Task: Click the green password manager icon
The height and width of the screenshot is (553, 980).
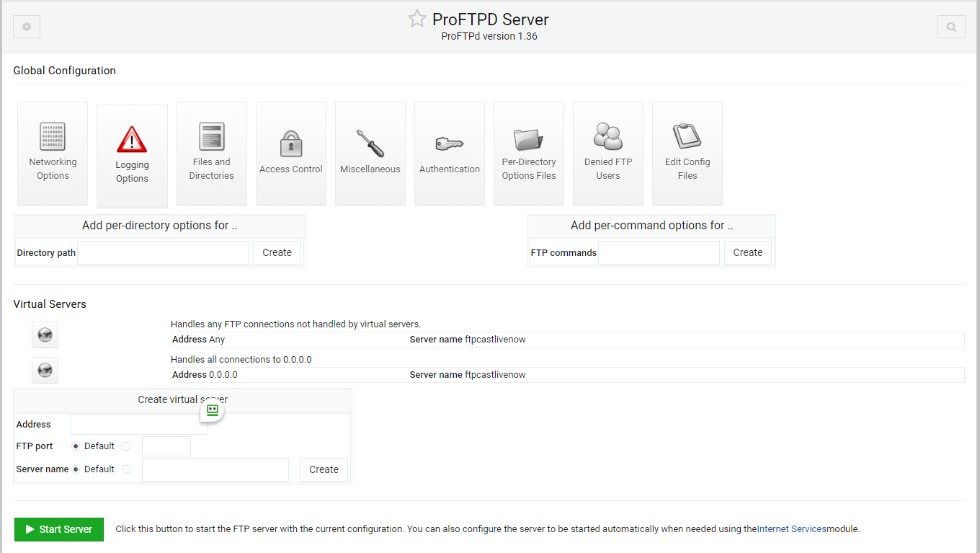Action: click(x=212, y=410)
